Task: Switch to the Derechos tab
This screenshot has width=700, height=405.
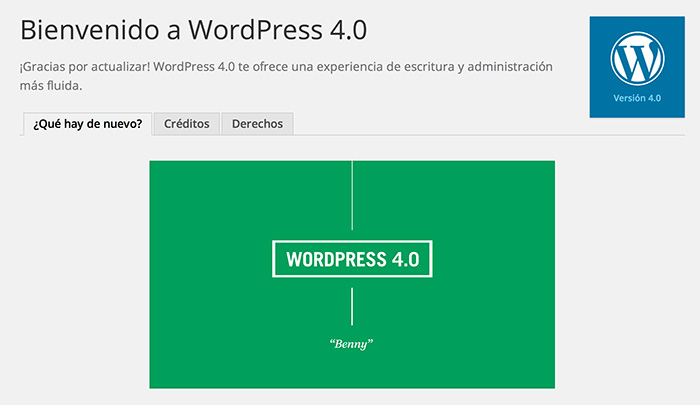Action: point(257,124)
